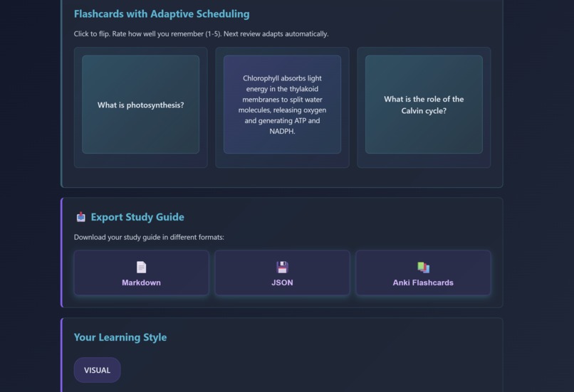Select the VISUAL learning style badge
This screenshot has height=392, width=574.
[x=98, y=370]
